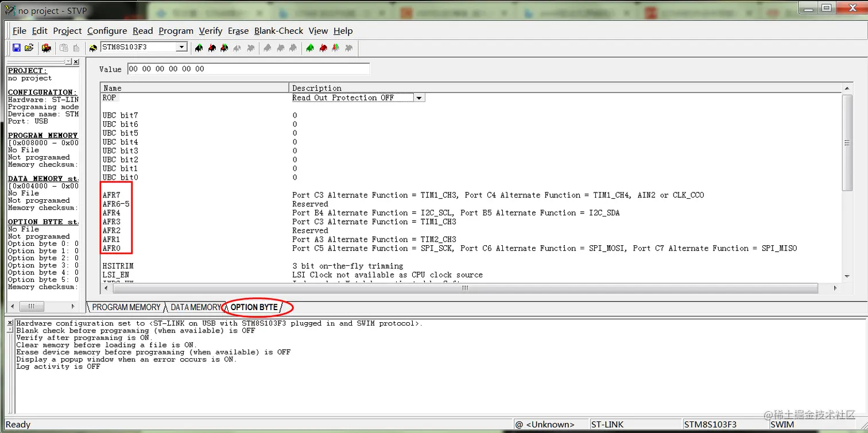Click option list horizontal scrollbar thumb
Image resolution: width=868 pixels, height=433 pixels.
click(465, 288)
